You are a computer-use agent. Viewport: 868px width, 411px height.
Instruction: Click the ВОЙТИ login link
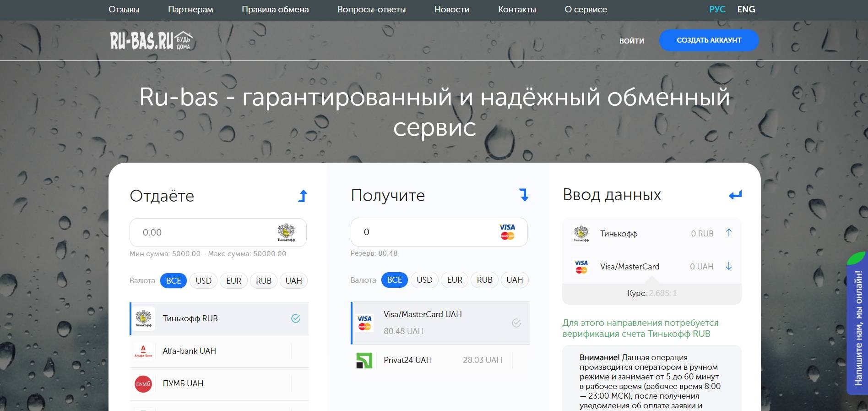pyautogui.click(x=632, y=41)
